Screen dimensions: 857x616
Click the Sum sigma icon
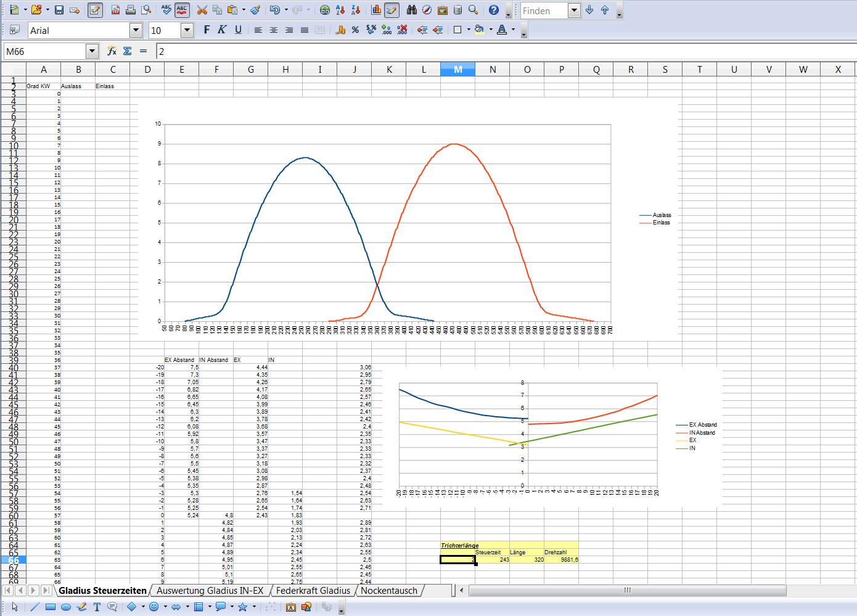(128, 51)
